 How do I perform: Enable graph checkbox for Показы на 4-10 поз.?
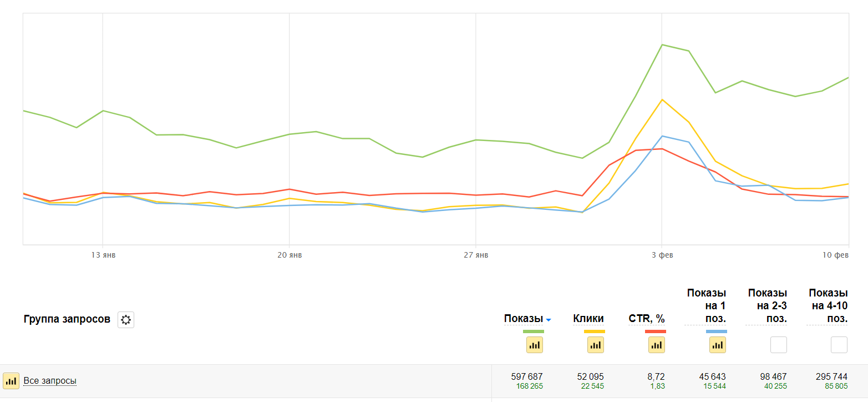[x=839, y=345]
